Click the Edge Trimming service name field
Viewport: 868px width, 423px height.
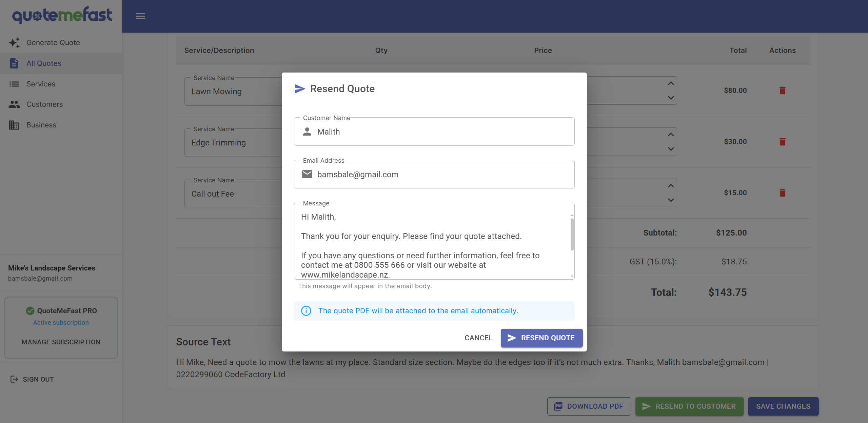(233, 143)
